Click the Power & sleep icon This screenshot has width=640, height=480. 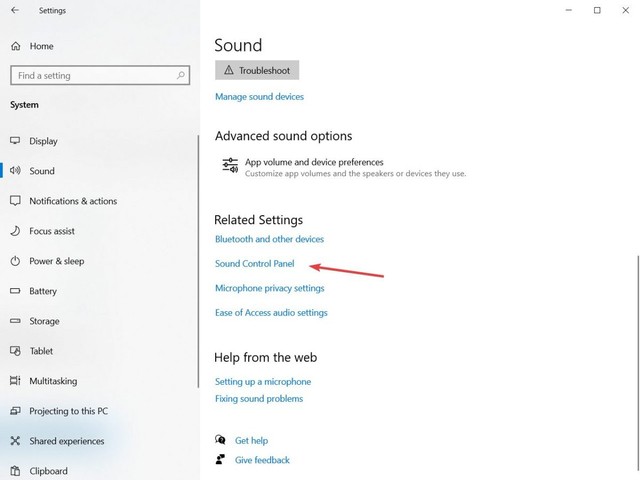tap(15, 261)
